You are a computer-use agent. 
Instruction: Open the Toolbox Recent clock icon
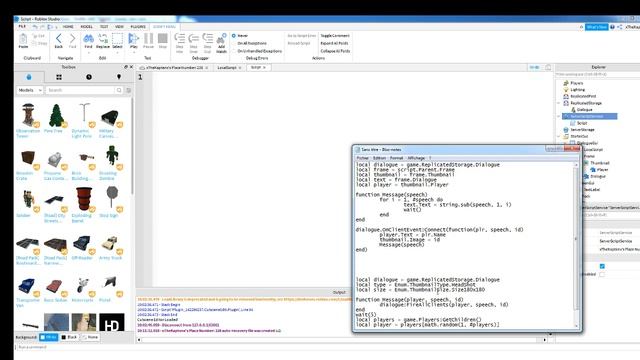[x=89, y=77]
